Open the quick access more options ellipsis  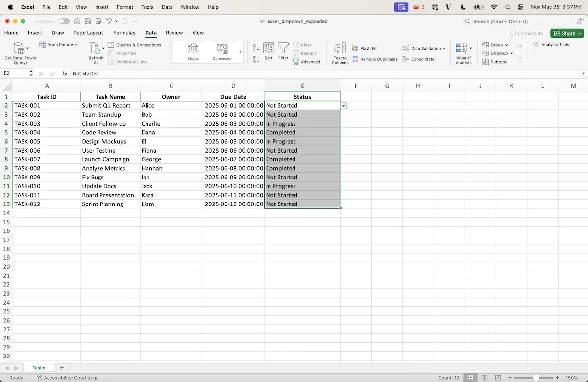135,21
